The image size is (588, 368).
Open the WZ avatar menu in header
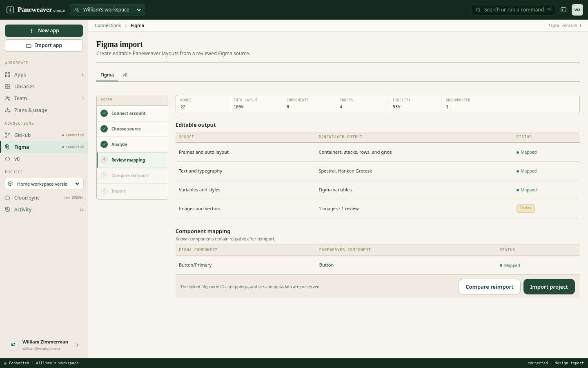(577, 10)
